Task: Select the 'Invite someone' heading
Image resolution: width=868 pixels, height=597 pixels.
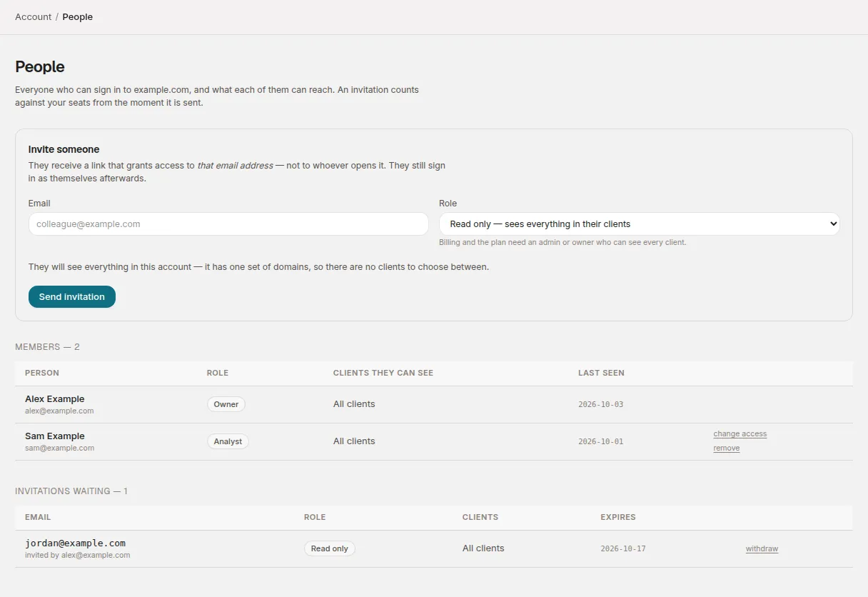Action: [64, 149]
